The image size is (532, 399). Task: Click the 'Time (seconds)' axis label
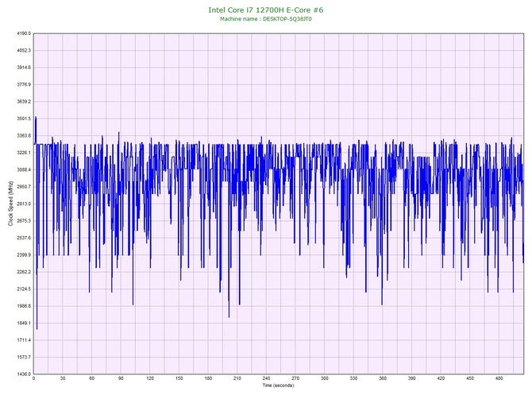pos(278,385)
